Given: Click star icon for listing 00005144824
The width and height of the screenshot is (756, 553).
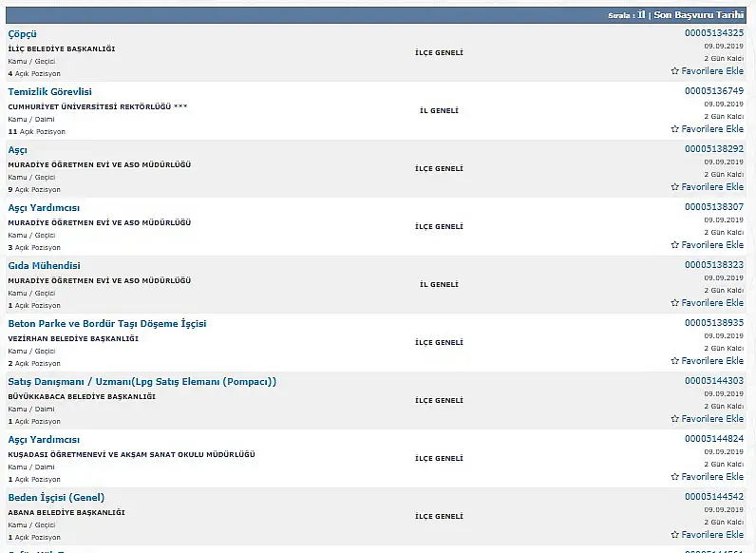Looking at the screenshot, I should 675,476.
